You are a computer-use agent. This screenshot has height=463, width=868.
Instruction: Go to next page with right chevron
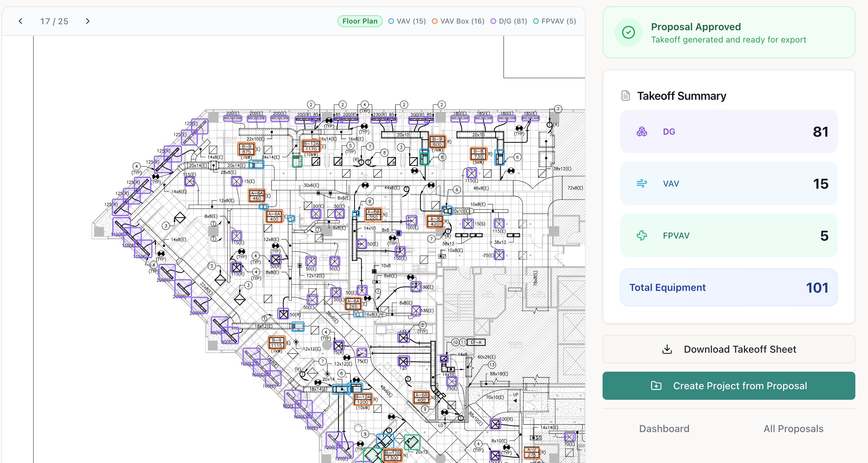pyautogui.click(x=87, y=21)
